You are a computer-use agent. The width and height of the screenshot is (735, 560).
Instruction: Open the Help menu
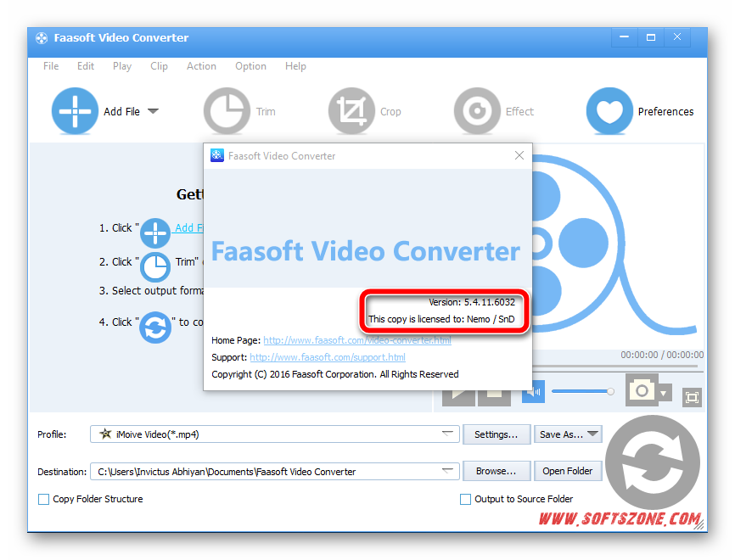point(295,66)
